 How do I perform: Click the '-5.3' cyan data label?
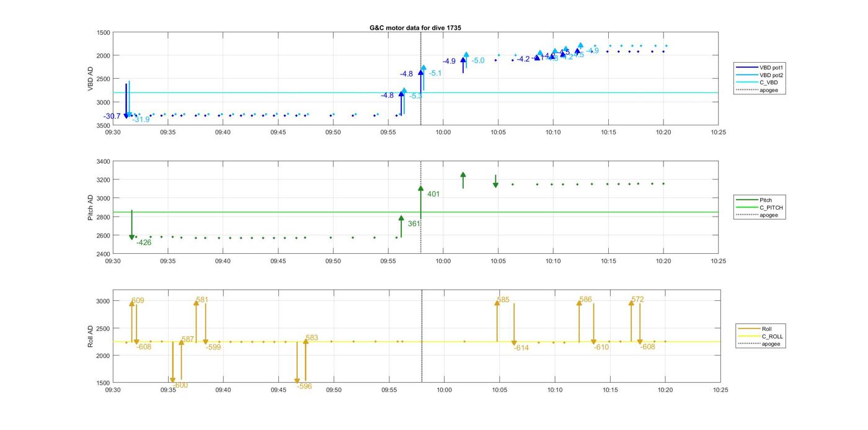tap(416, 96)
